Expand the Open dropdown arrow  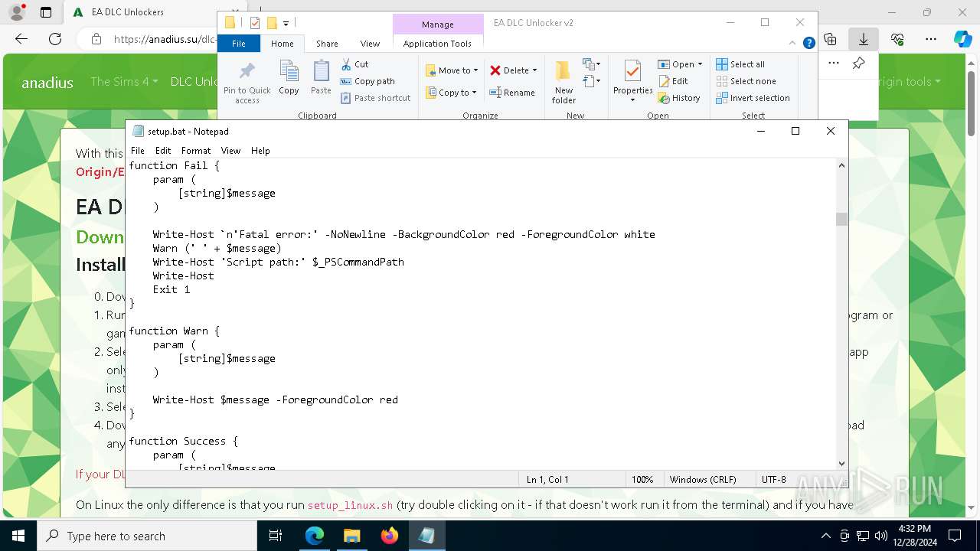click(x=700, y=64)
